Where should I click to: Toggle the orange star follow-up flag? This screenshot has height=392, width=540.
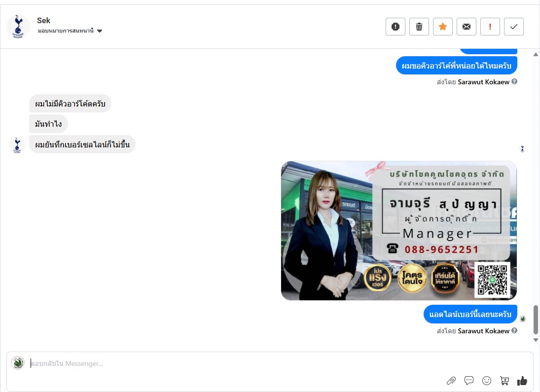tap(443, 27)
